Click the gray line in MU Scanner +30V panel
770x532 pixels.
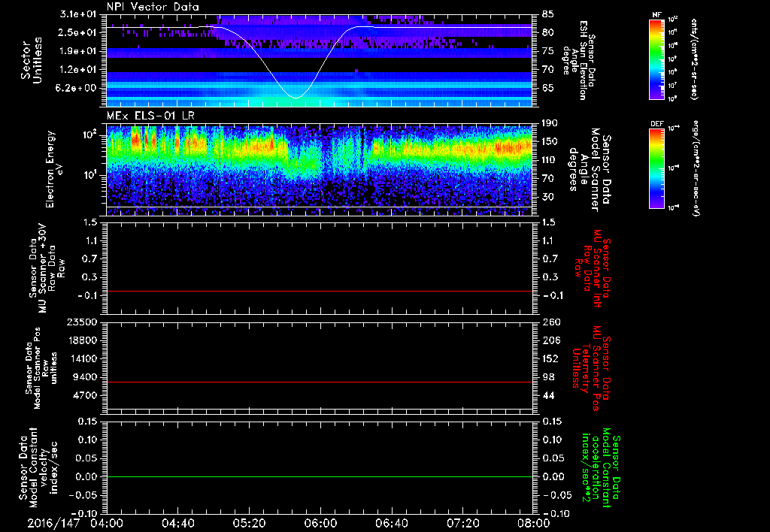click(320, 291)
